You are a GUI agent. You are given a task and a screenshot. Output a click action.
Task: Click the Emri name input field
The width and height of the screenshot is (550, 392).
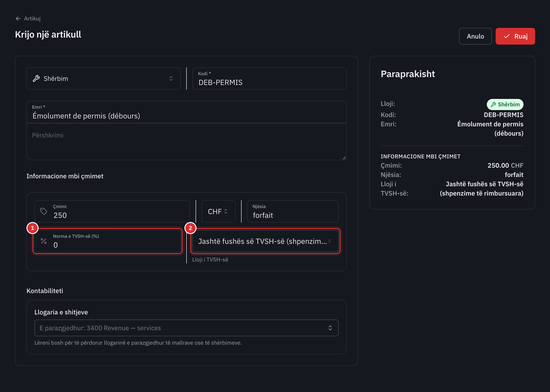point(187,112)
